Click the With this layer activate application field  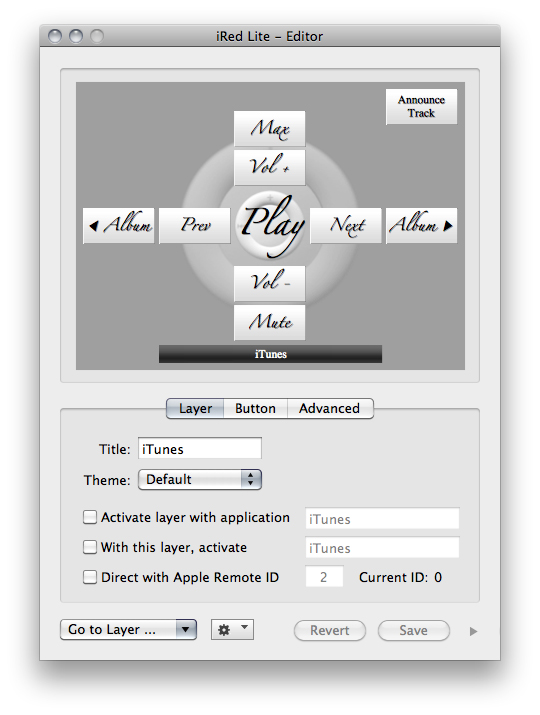click(382, 548)
